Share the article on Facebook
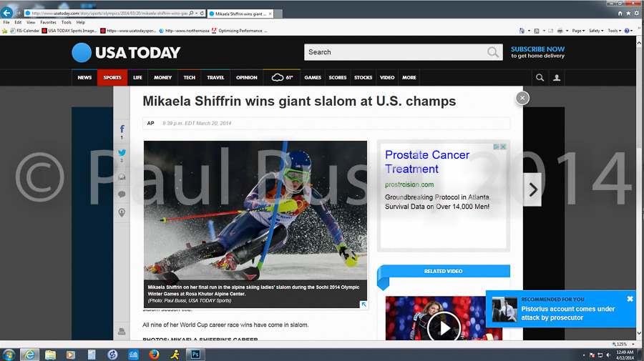The height and width of the screenshot is (361, 644). (x=122, y=129)
